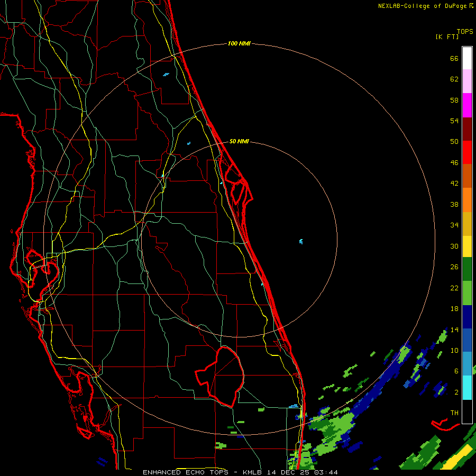
Task: Click the "34" scale label
Action: [454, 225]
